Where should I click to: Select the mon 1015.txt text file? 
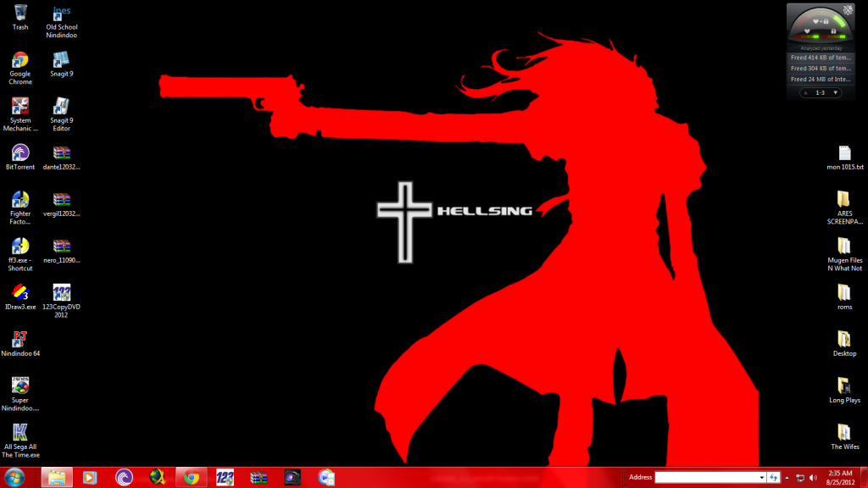click(845, 157)
